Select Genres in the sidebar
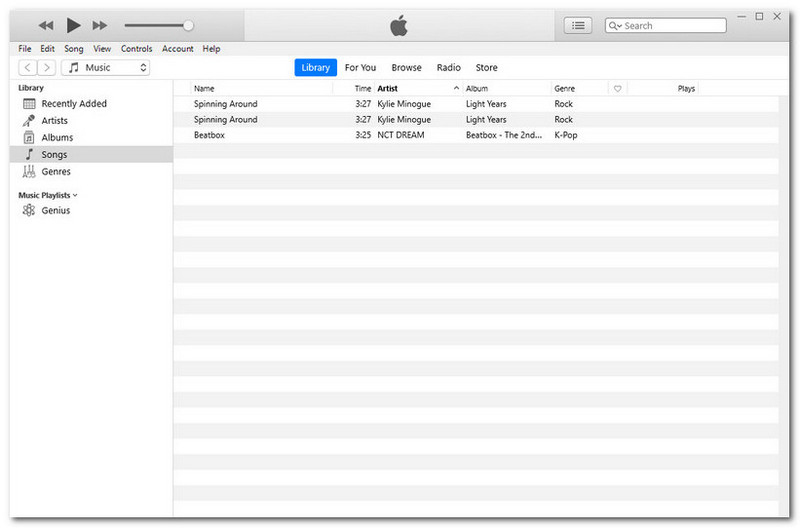The height and width of the screenshot is (528, 800). click(x=91, y=171)
